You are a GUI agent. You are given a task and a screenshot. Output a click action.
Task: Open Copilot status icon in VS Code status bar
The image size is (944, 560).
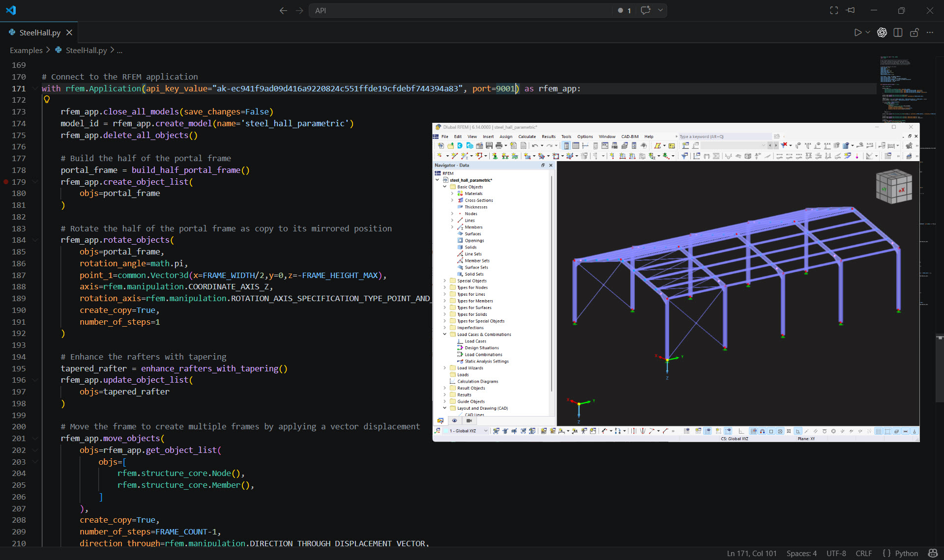[x=932, y=553]
